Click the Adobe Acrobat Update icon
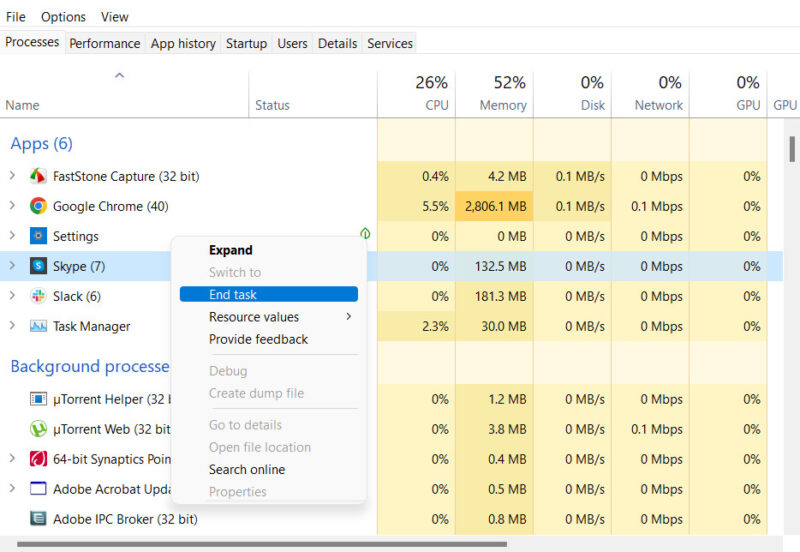The width and height of the screenshot is (800, 552). pos(38,489)
